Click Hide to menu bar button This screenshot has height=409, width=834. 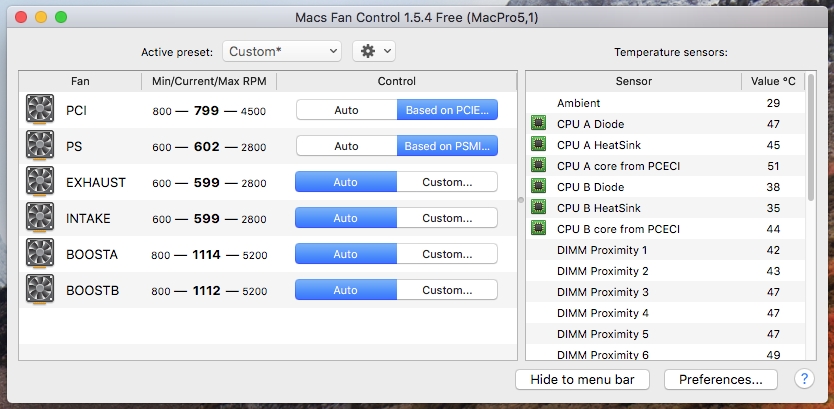582,379
